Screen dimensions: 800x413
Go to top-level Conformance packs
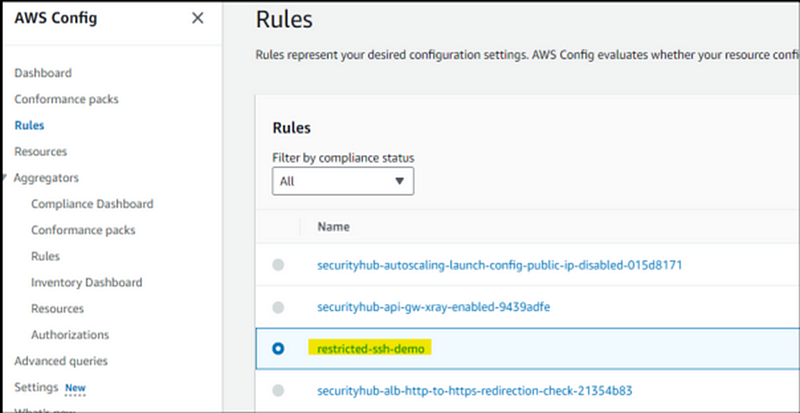click(x=66, y=99)
